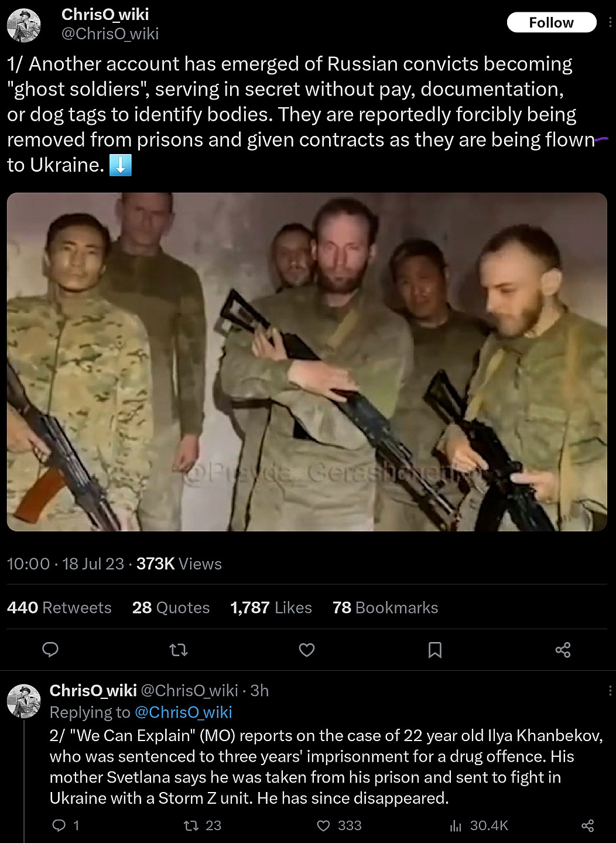View the 1,787 Likes list
The height and width of the screenshot is (843, 616).
pos(271,607)
